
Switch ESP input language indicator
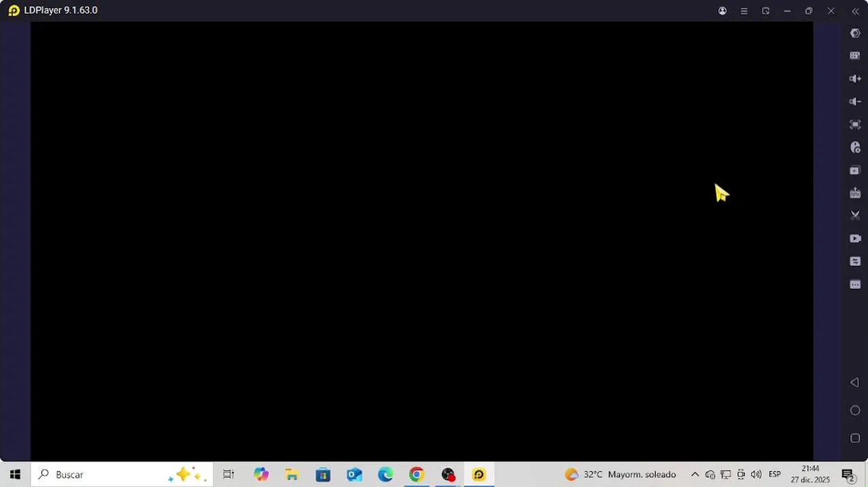pyautogui.click(x=775, y=474)
